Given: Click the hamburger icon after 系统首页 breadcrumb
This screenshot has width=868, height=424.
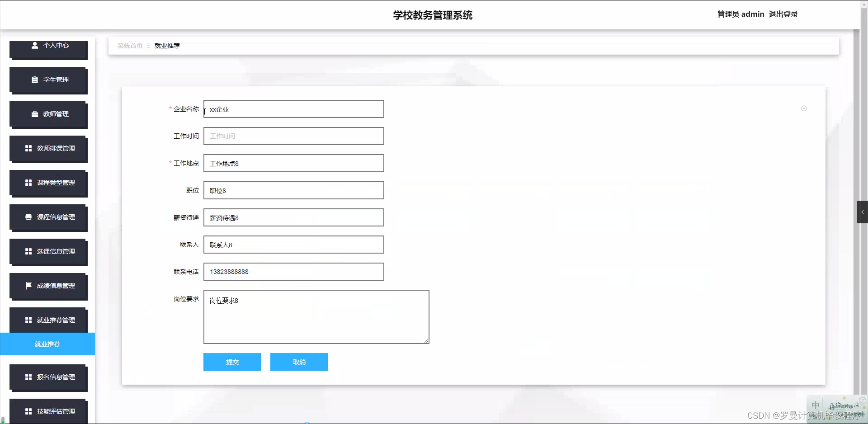Looking at the screenshot, I should tap(148, 45).
